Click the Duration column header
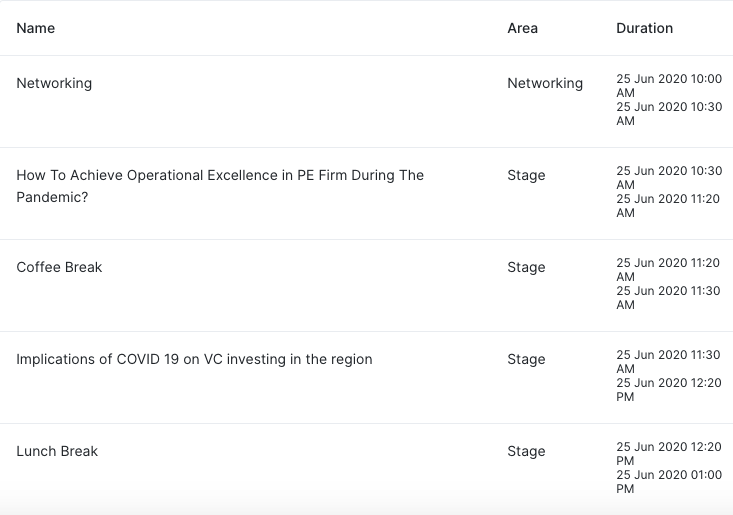The height and width of the screenshot is (515, 733). click(x=644, y=28)
